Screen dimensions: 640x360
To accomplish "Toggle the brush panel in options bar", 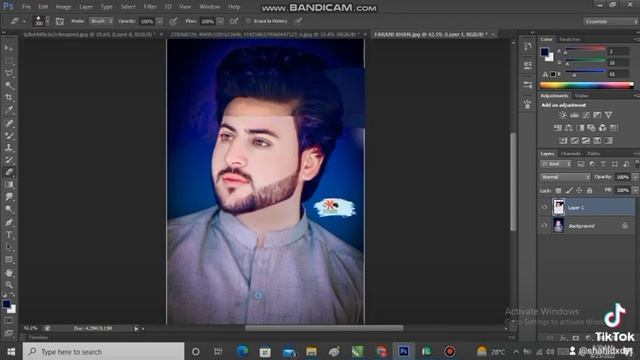I will [x=60, y=21].
